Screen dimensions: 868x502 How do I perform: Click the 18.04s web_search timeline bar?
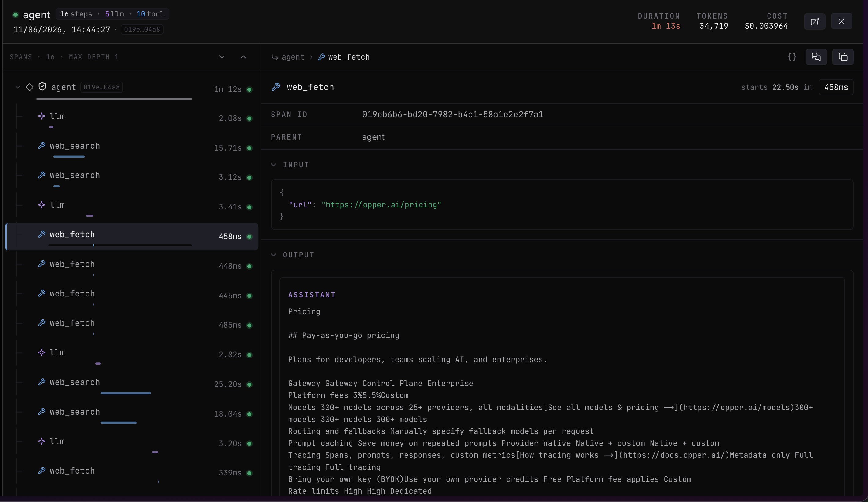[119, 423]
